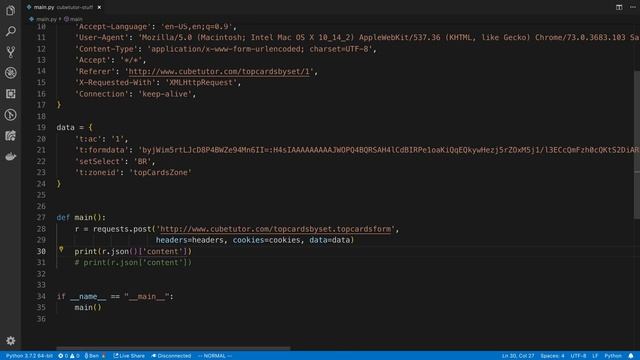Click the 'def main():' line
Image resolution: width=640 pixels, height=360 pixels.
point(81,218)
